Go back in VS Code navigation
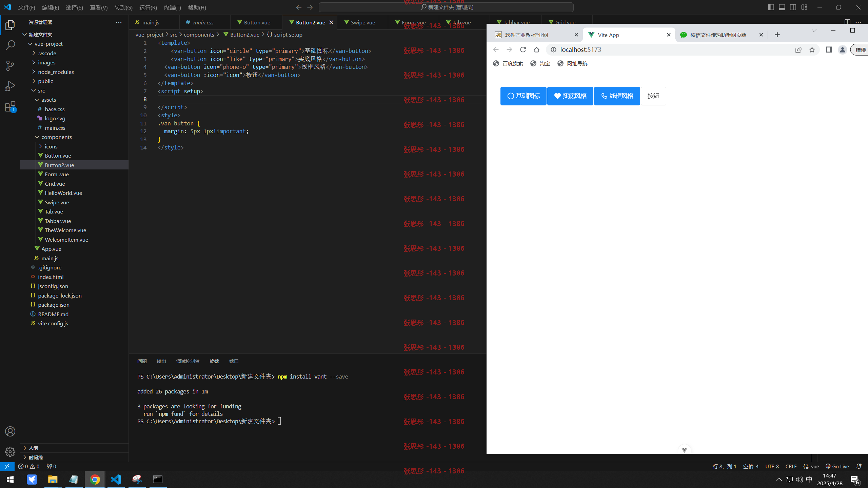 pyautogui.click(x=299, y=7)
